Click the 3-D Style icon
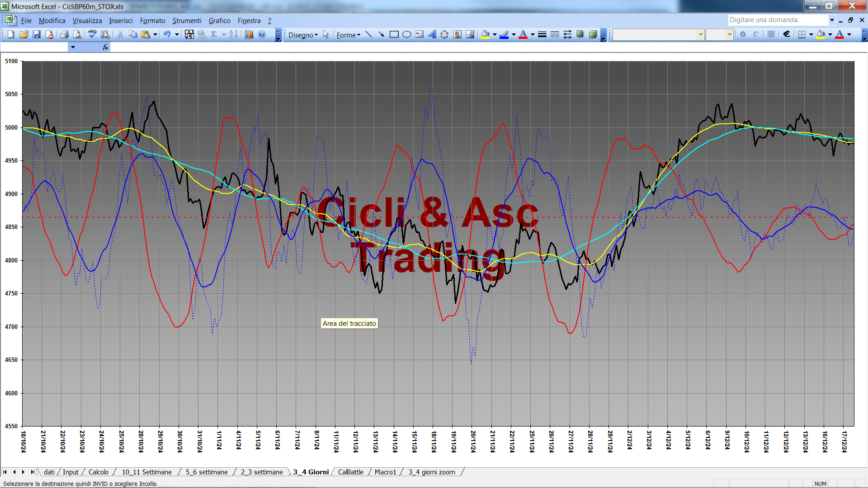Image resolution: width=868 pixels, height=488 pixels. point(593,34)
